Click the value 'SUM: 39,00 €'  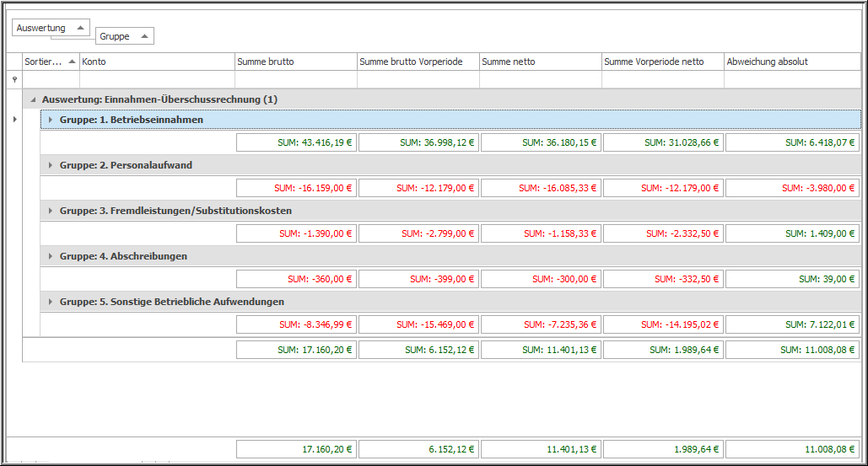pos(827,279)
